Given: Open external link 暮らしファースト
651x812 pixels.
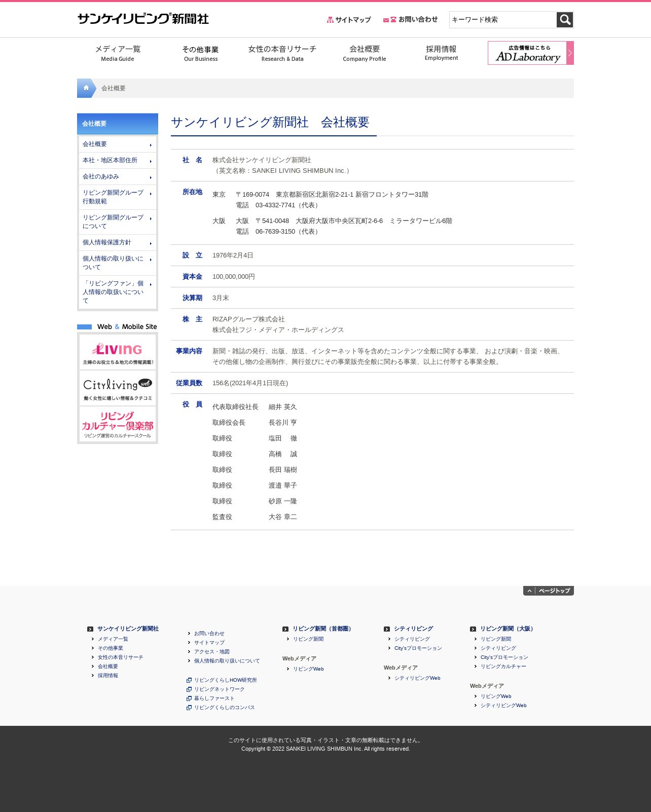Looking at the screenshot, I should point(214,698).
